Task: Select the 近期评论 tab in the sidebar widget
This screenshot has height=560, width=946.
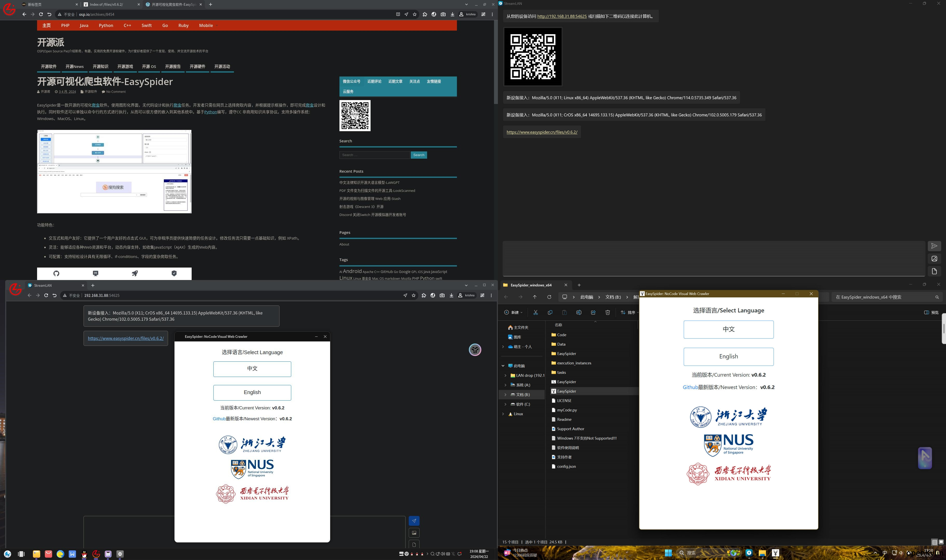Action: coord(374,81)
